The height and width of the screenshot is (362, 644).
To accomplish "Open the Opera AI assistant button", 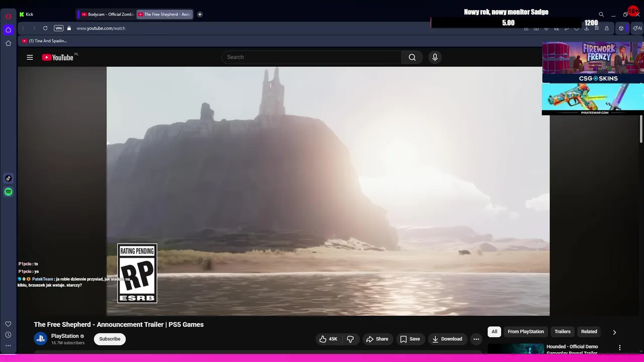I will 637,28.
